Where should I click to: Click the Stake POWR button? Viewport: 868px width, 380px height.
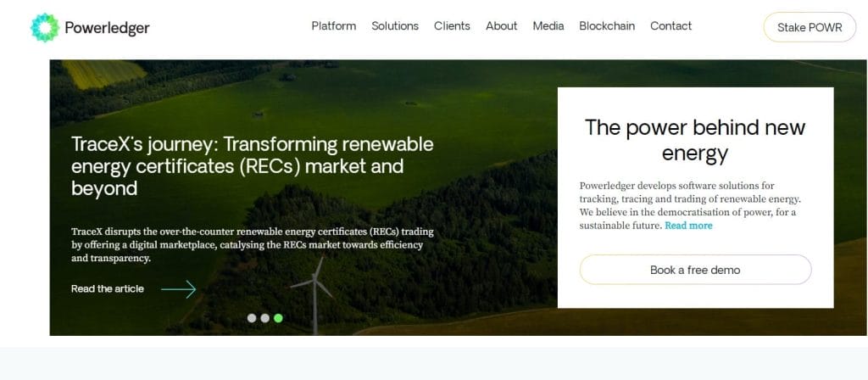(810, 27)
